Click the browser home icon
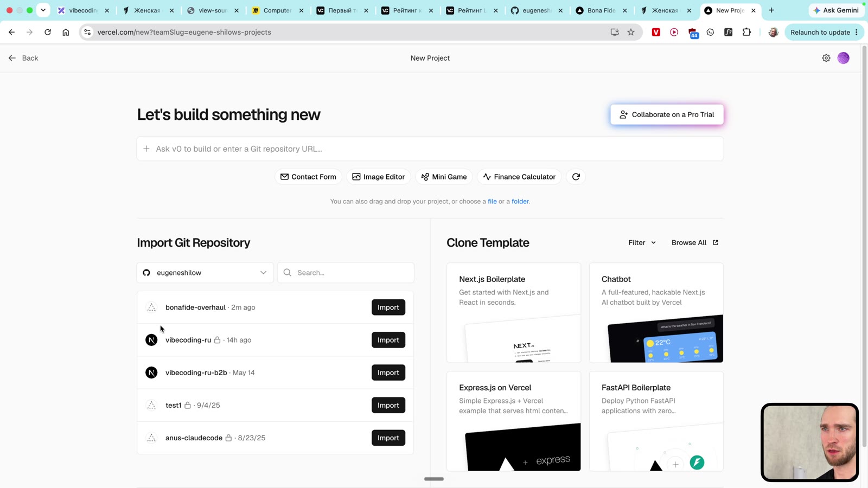The width and height of the screenshot is (868, 488). [66, 32]
